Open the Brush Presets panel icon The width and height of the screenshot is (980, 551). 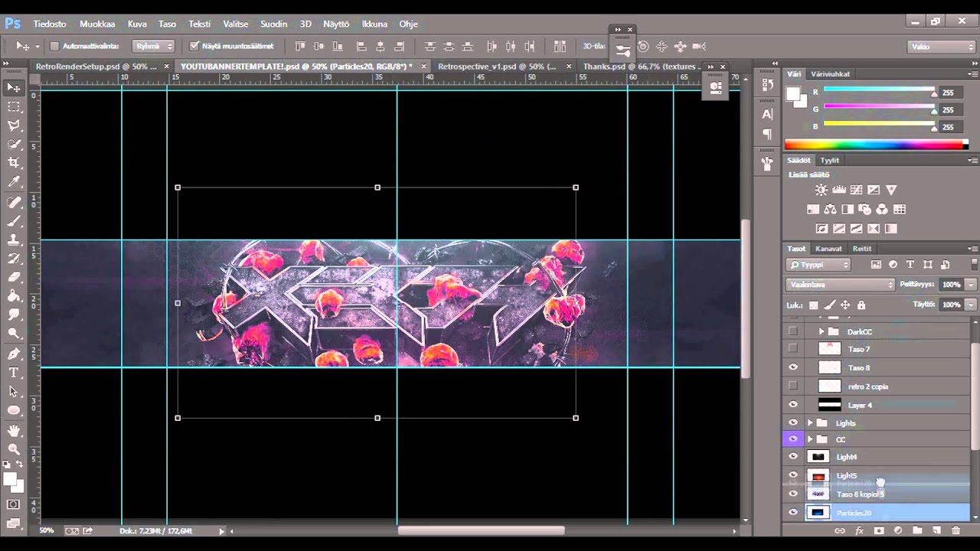[x=767, y=163]
